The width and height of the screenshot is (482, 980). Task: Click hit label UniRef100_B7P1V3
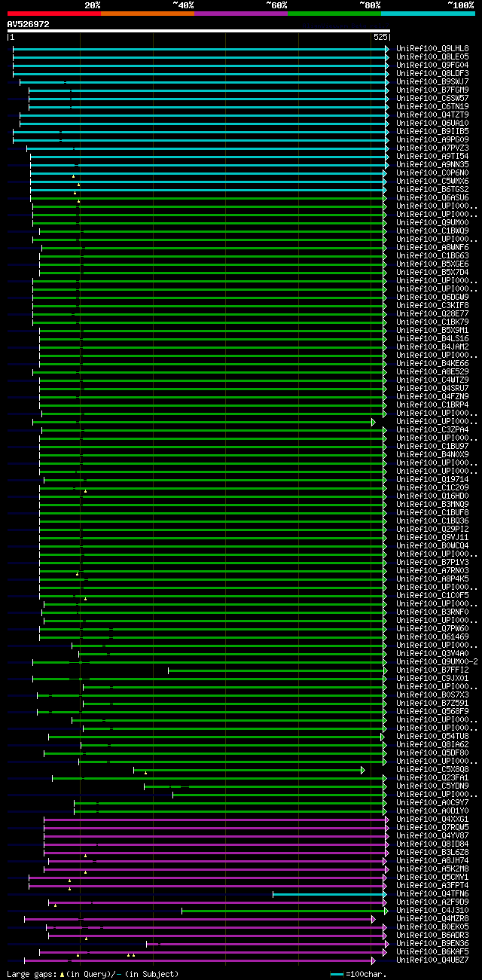click(432, 563)
